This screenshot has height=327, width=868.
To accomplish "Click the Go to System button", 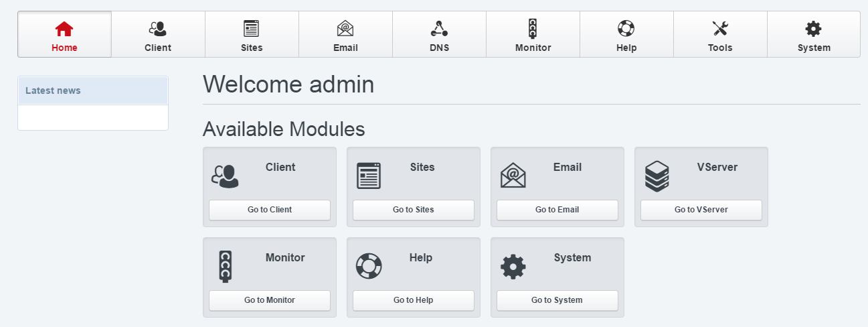I will tap(557, 300).
